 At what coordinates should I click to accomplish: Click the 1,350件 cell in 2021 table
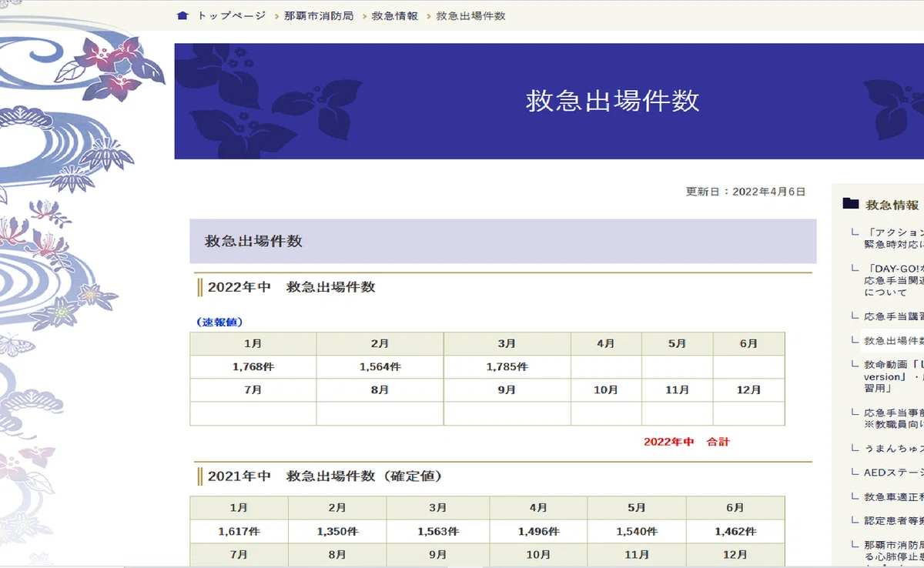[337, 531]
